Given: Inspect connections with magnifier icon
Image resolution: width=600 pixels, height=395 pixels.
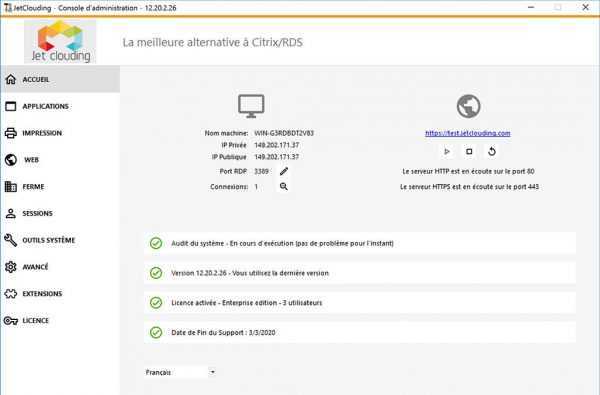Looking at the screenshot, I should click(284, 186).
